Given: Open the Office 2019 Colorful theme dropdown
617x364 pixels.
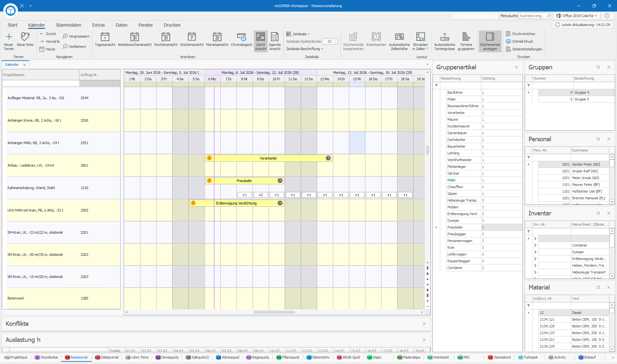Looking at the screenshot, I should tap(577, 16).
